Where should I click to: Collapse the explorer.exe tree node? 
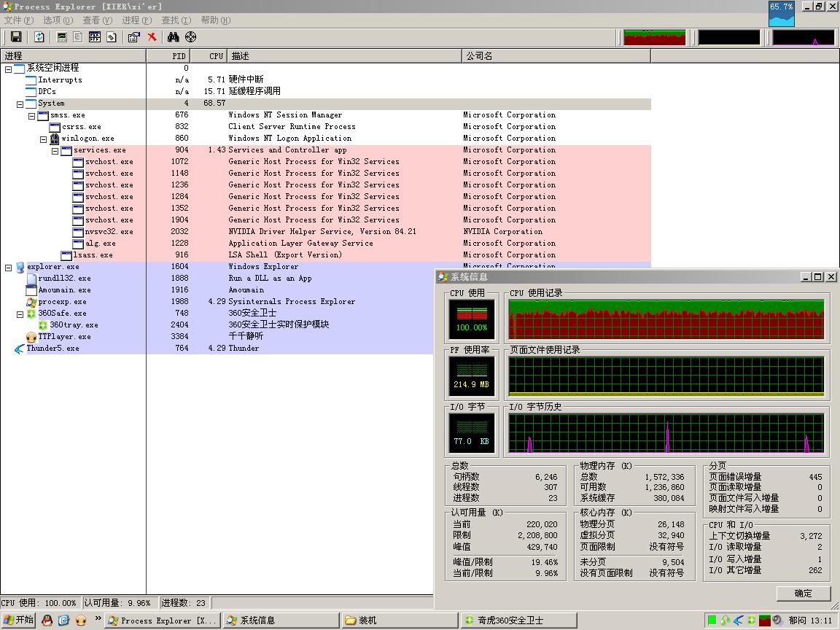tap(9, 267)
